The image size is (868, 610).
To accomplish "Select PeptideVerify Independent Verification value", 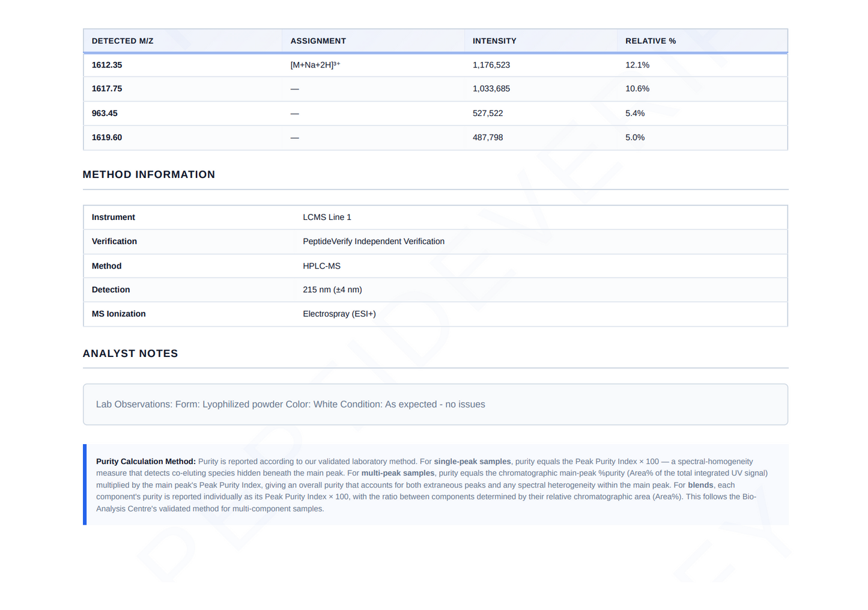I will 374,241.
